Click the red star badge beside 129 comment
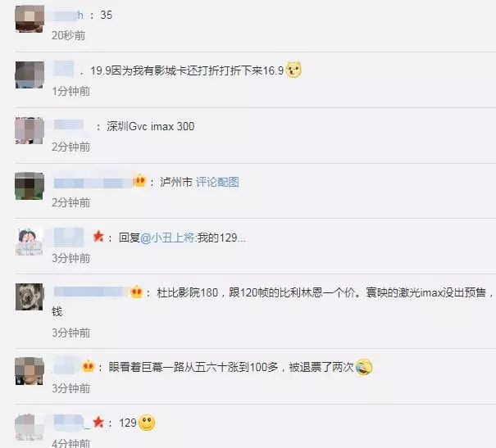 [98, 422]
